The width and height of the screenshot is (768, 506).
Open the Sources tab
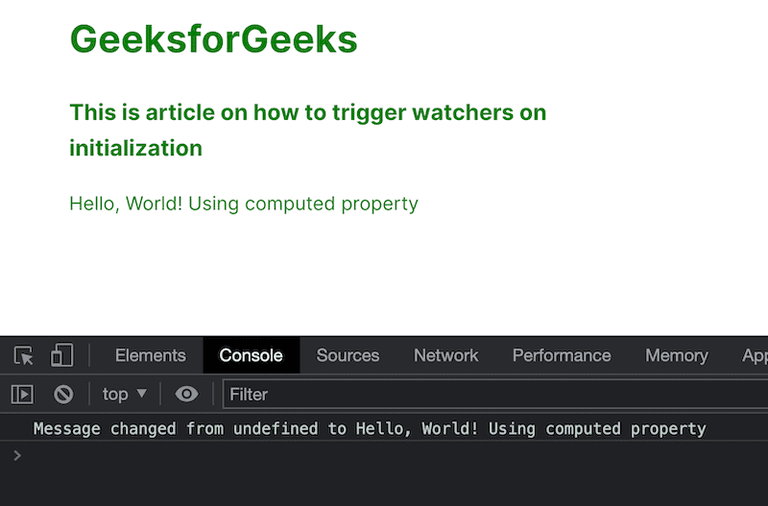pyautogui.click(x=348, y=355)
